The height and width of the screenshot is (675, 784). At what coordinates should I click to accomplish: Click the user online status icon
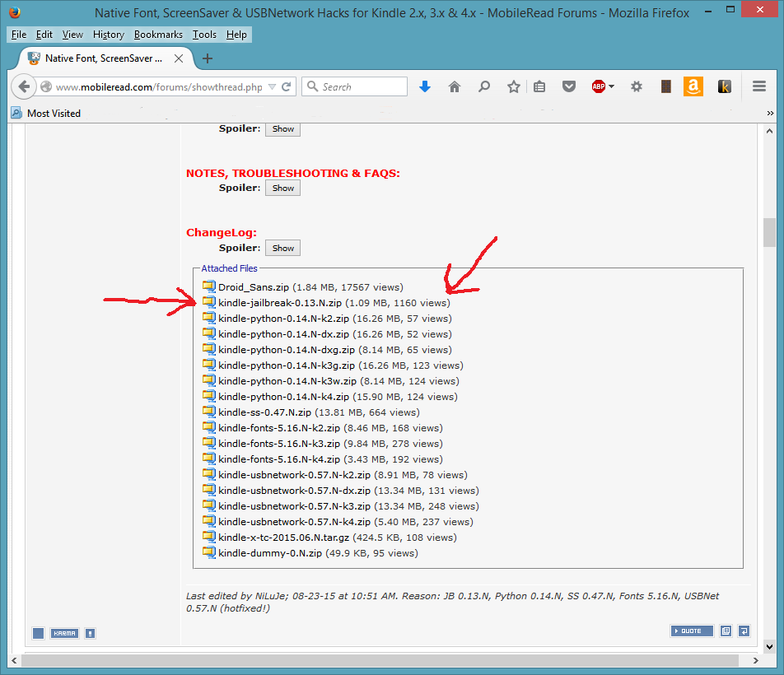tap(38, 634)
